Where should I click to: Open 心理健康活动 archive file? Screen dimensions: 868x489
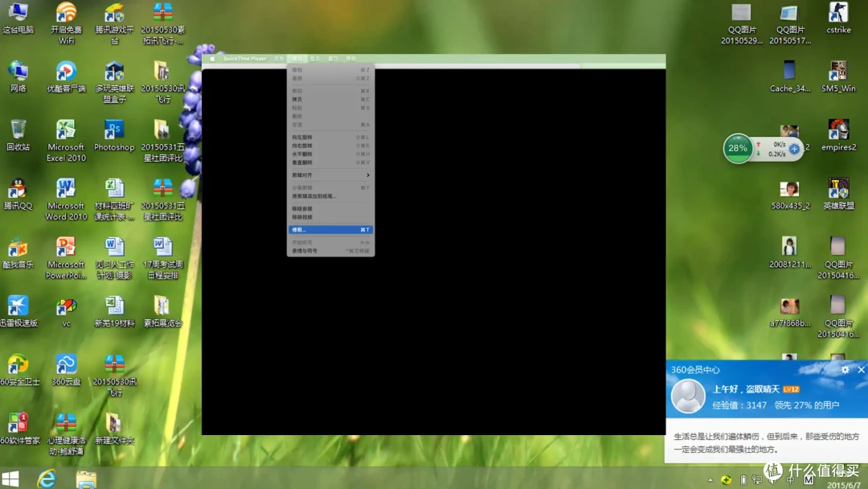[66, 434]
